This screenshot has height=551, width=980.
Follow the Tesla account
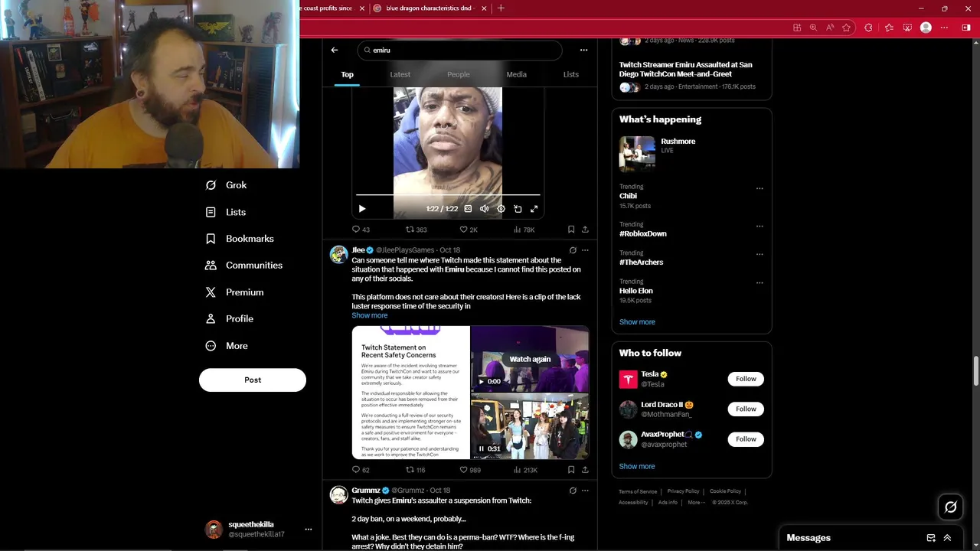click(746, 379)
